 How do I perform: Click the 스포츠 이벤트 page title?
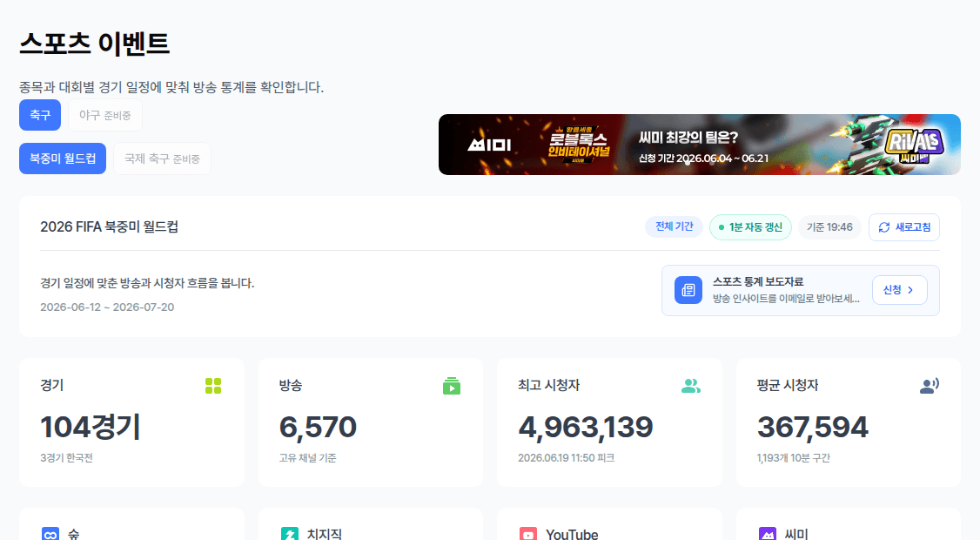click(94, 44)
